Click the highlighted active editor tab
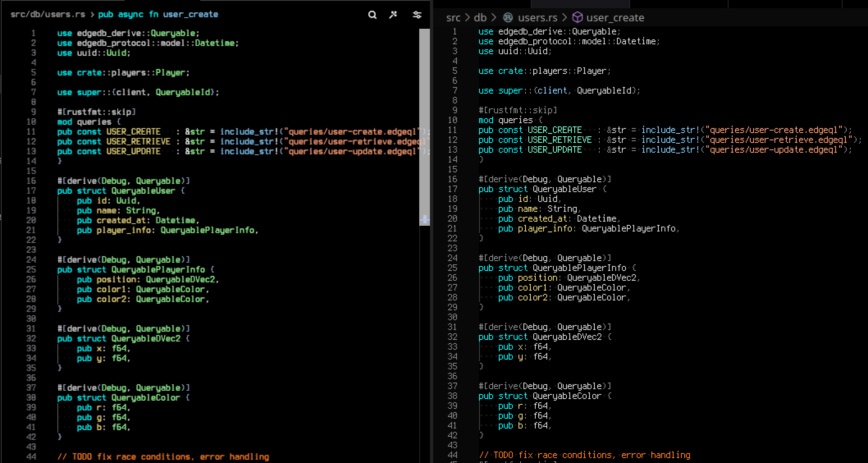This screenshot has width=868, height=463. (x=580, y=4)
